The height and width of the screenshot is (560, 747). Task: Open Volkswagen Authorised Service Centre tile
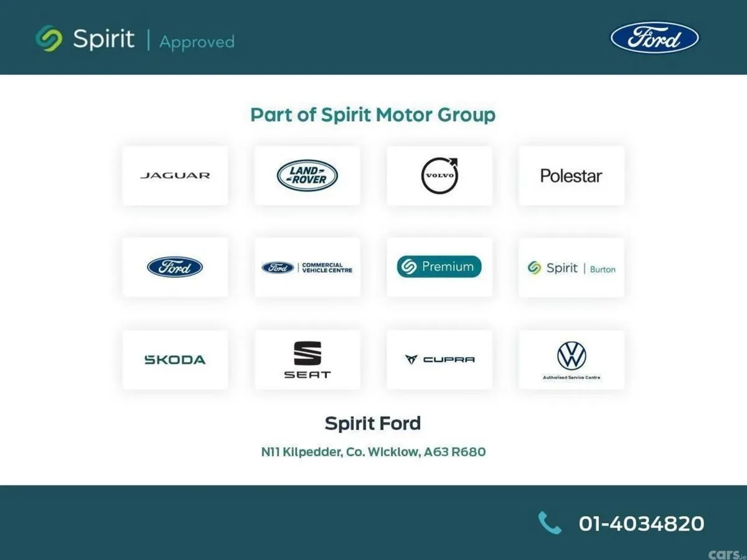tap(571, 360)
